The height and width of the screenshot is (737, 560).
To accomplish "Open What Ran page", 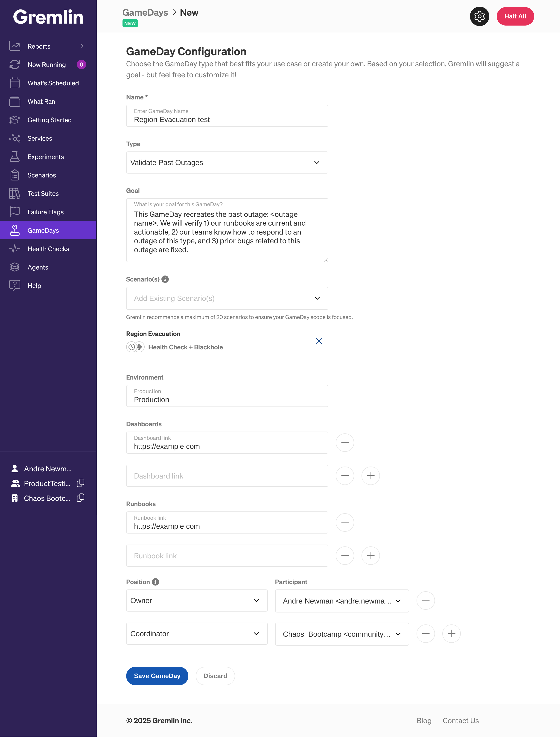I will coord(41,102).
